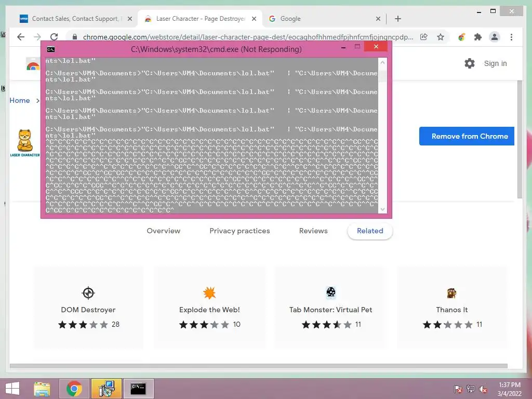Open the Extensions puzzle piece menu
Viewport: 532px width, 399px height.
click(478, 37)
